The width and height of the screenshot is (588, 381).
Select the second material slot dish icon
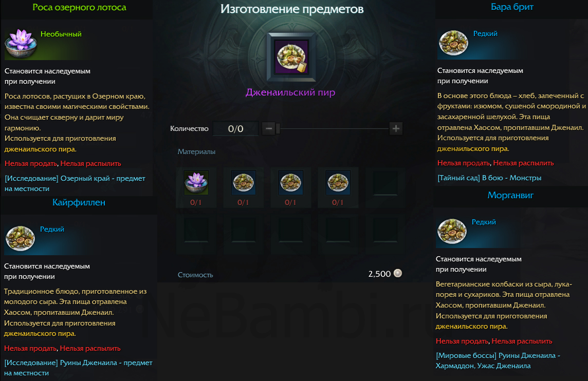point(244,183)
